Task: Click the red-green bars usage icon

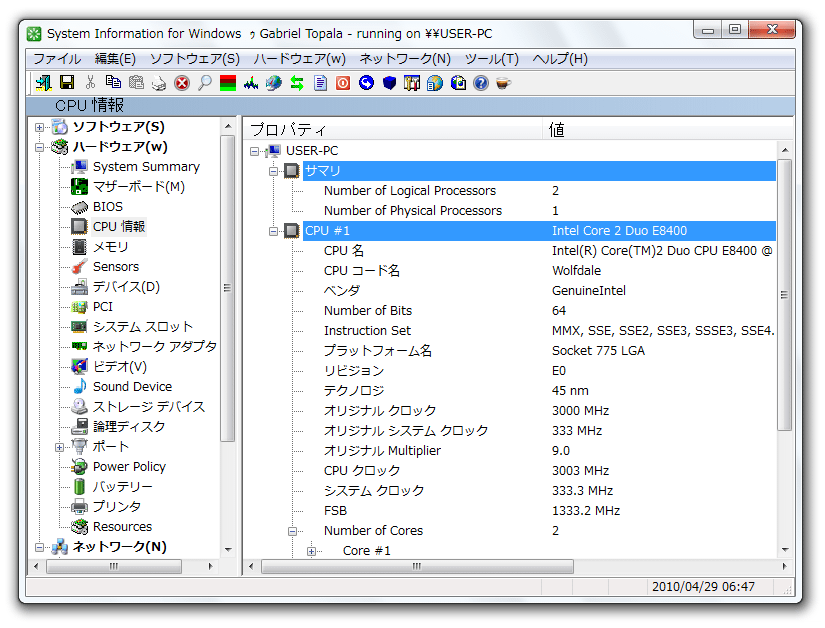Action: pyautogui.click(x=228, y=83)
